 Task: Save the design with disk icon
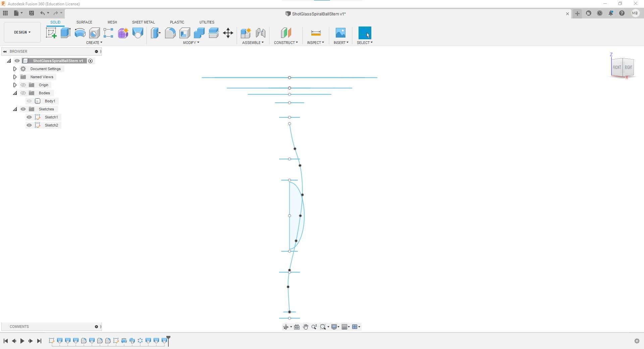pos(32,13)
